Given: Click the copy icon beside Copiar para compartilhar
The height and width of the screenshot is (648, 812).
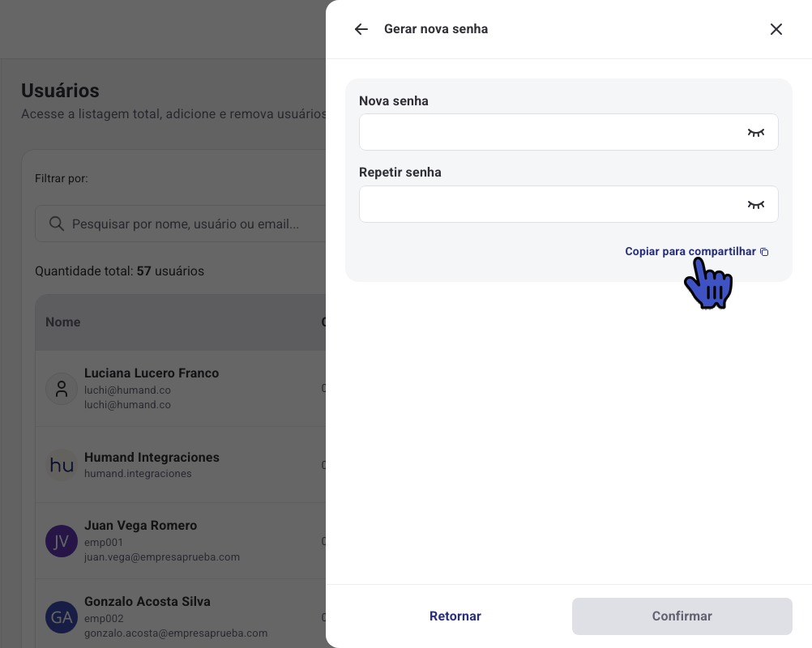Looking at the screenshot, I should click(x=764, y=252).
